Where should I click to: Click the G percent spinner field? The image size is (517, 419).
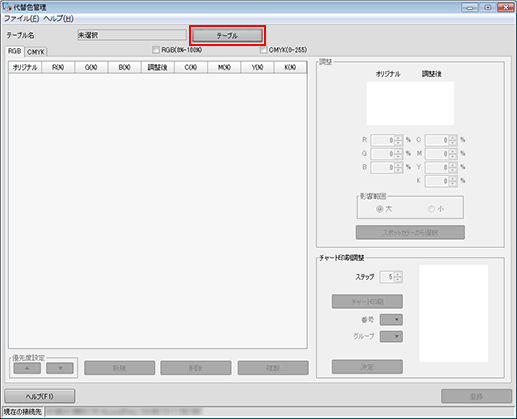386,154
